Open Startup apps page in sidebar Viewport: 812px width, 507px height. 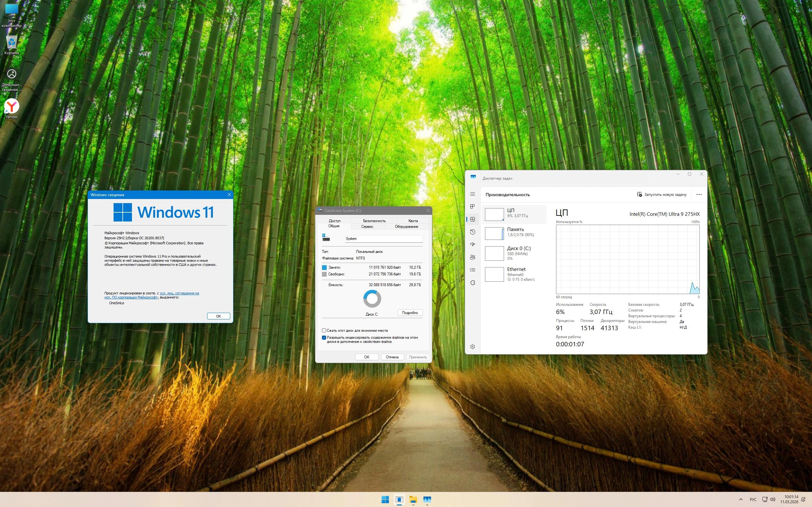pyautogui.click(x=472, y=244)
